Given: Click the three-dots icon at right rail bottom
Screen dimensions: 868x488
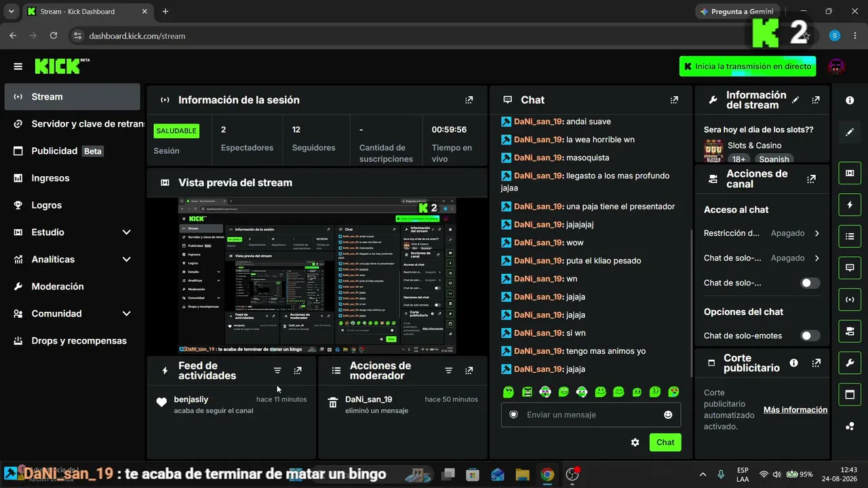Looking at the screenshot, I should click(x=850, y=426).
